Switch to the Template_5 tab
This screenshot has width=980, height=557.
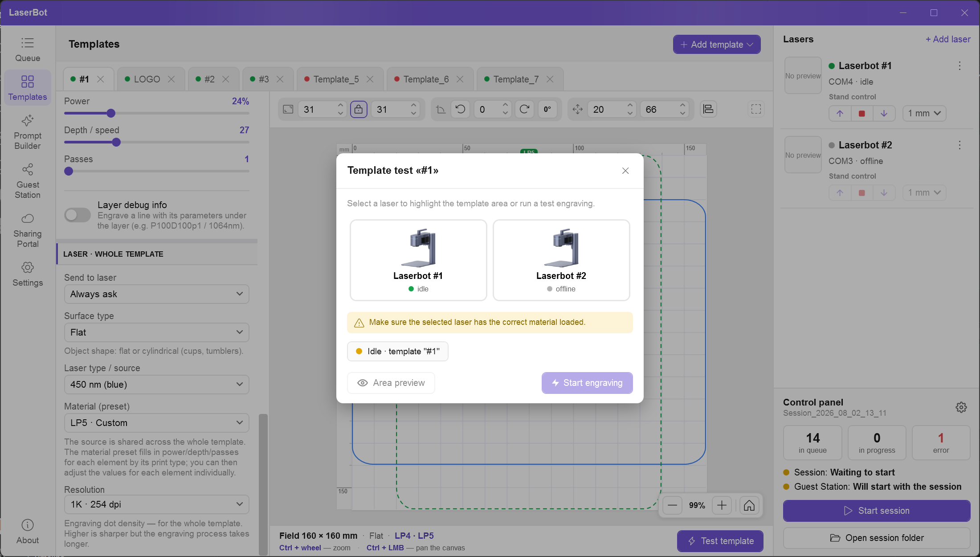pos(339,79)
